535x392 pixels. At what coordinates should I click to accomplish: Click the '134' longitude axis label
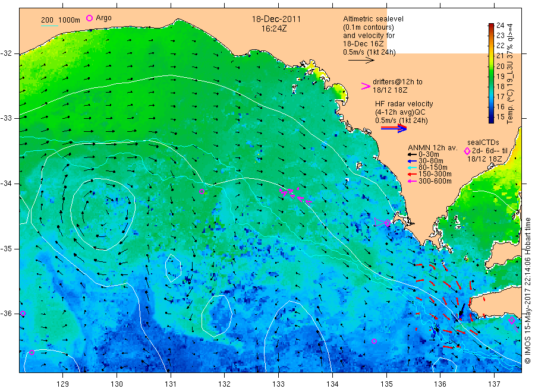(332, 384)
